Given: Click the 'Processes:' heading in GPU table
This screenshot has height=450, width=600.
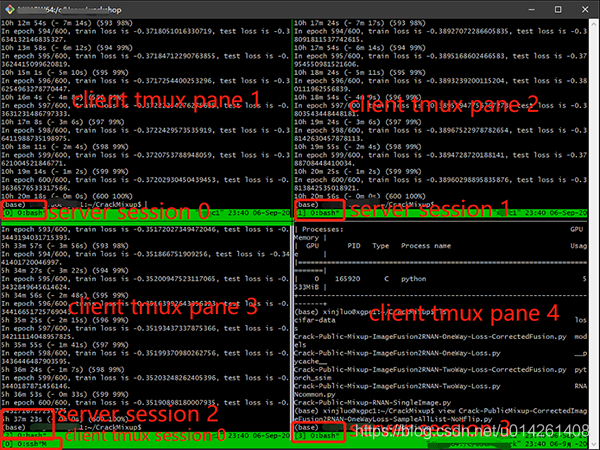Looking at the screenshot, I should [323, 230].
